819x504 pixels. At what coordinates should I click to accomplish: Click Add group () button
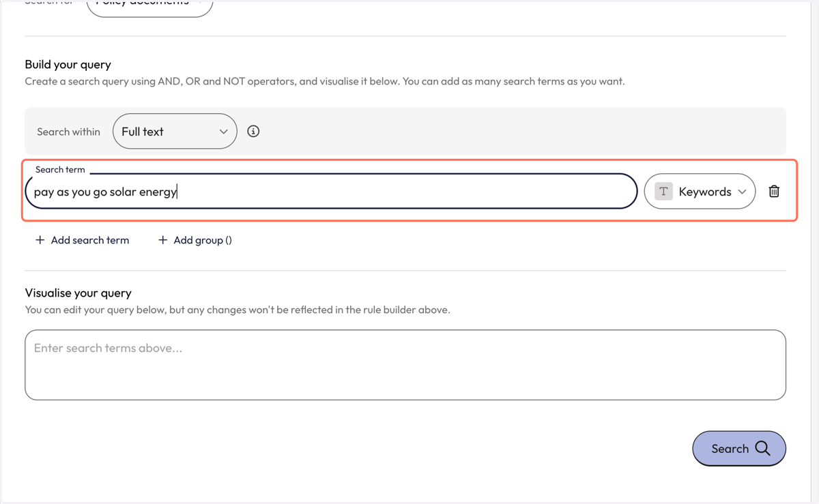195,240
